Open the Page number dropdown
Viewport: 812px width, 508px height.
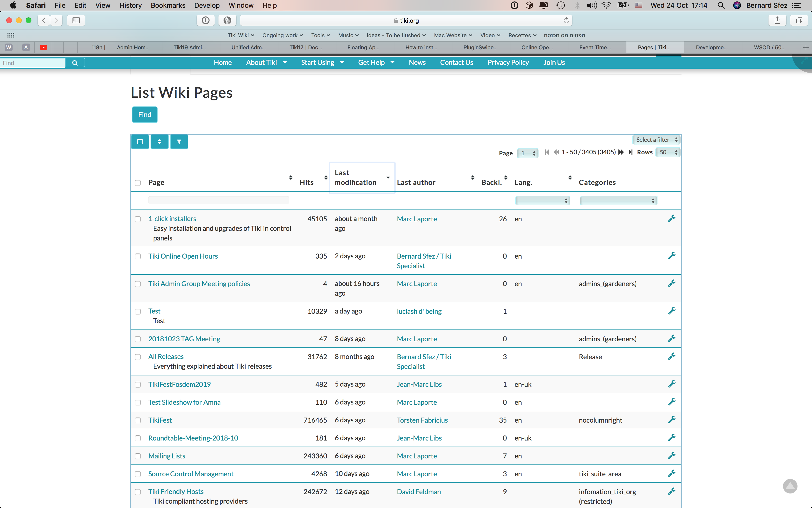click(x=528, y=153)
